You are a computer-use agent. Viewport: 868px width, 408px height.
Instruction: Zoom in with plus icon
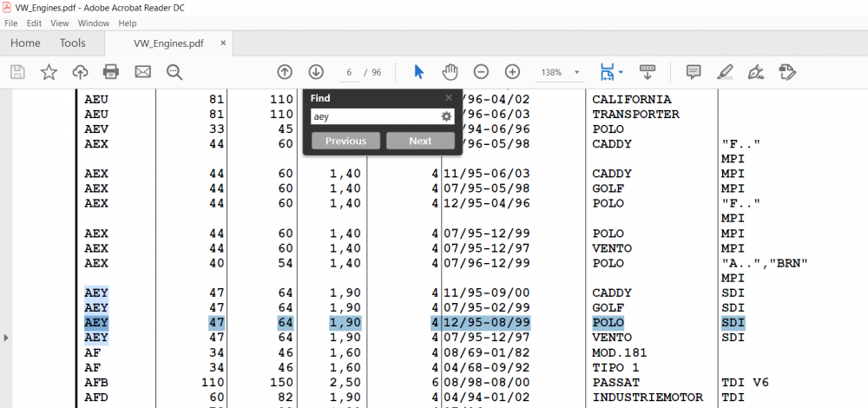[513, 72]
